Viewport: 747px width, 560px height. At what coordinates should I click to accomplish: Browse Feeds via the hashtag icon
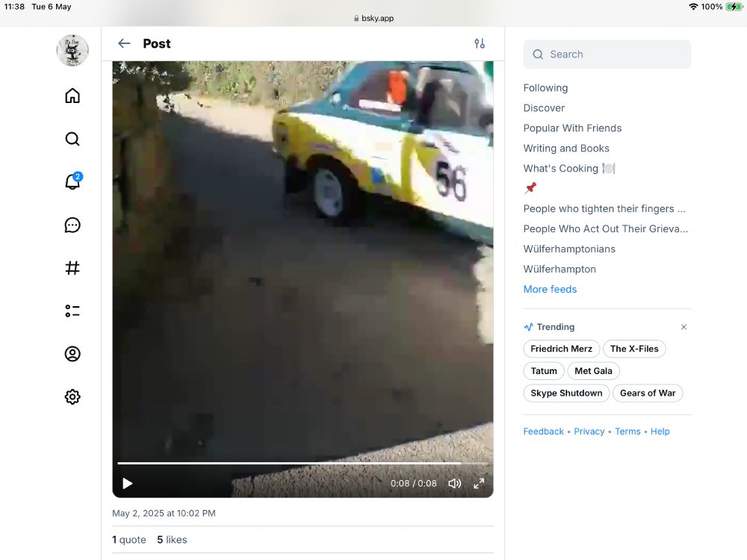(72, 268)
